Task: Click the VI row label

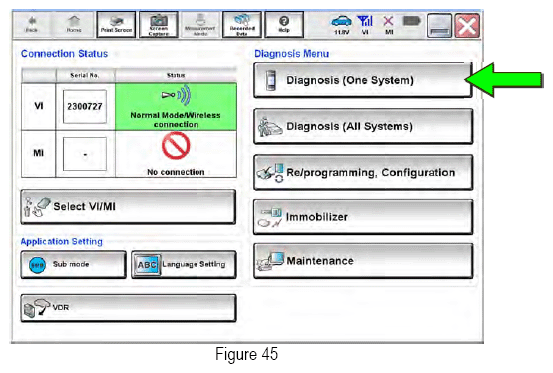Action: (39, 106)
